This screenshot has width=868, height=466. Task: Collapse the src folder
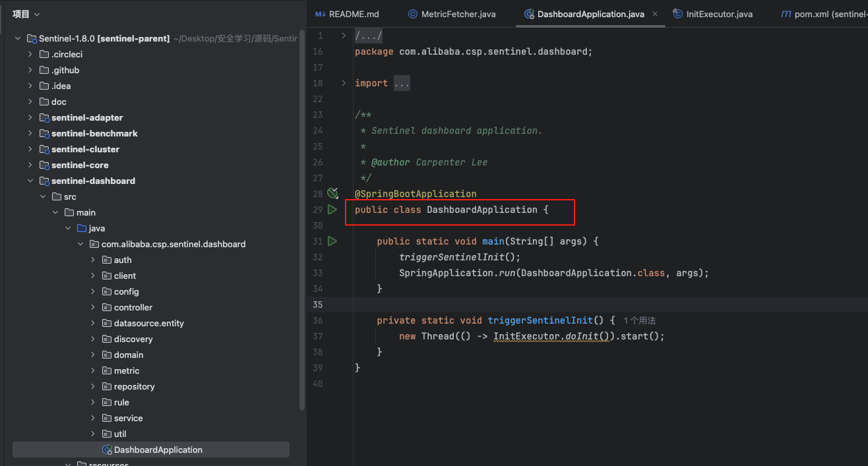(43, 197)
